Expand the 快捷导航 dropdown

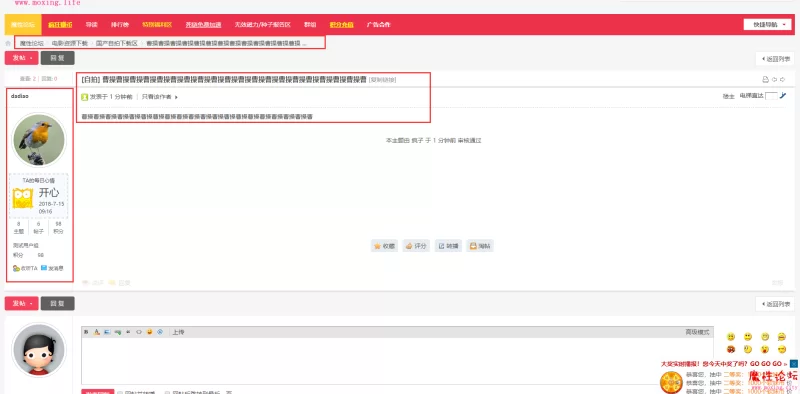(767, 24)
